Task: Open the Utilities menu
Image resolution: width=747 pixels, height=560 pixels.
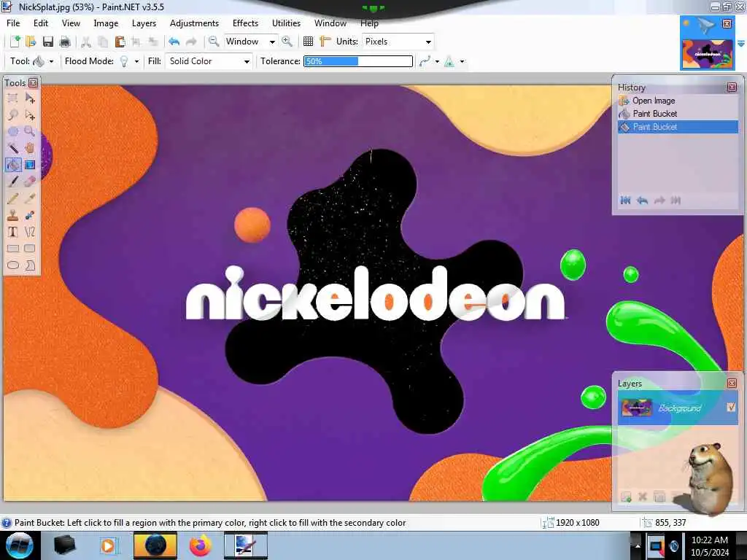Action: [286, 23]
